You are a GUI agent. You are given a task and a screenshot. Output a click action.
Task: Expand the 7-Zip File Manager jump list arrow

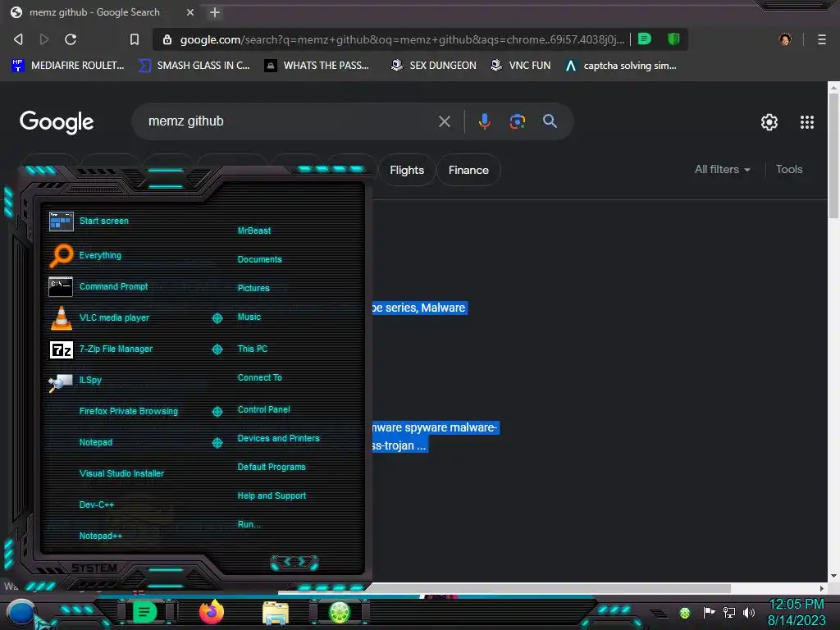(x=217, y=349)
